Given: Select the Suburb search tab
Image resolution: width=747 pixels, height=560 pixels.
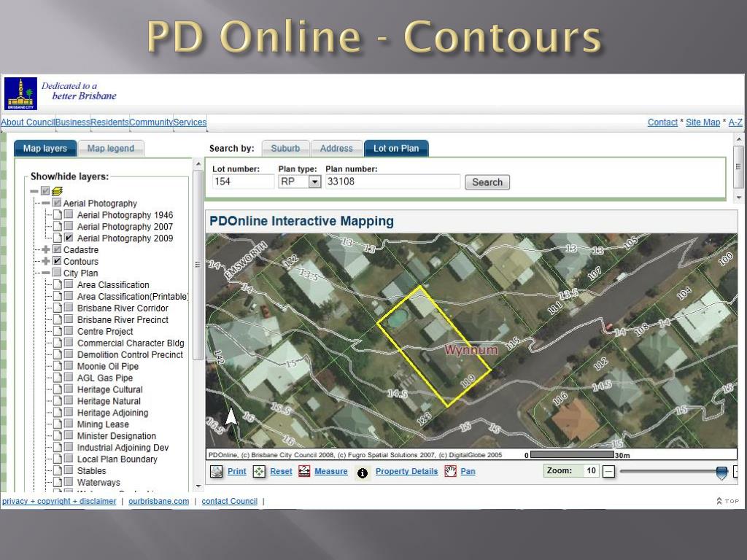Looking at the screenshot, I should point(285,148).
